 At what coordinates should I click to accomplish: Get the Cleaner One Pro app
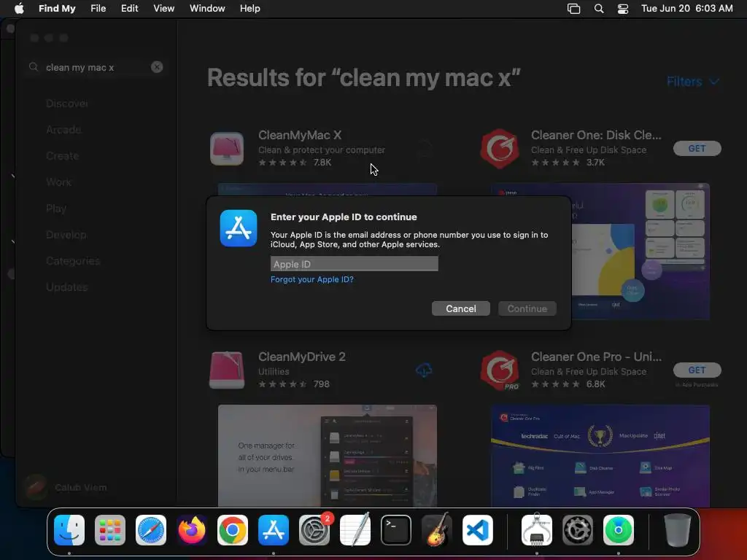point(697,370)
